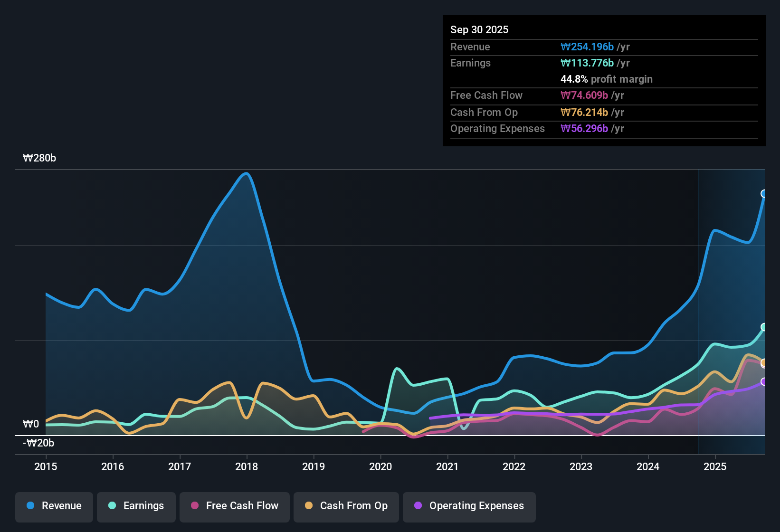
Task: Toggle the Earnings series visibility
Action: [x=136, y=506]
